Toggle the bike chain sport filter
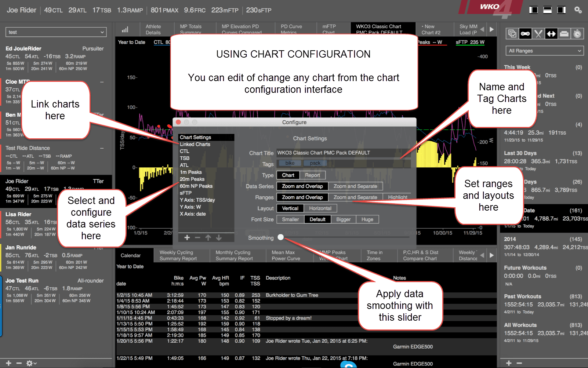 pyautogui.click(x=525, y=34)
